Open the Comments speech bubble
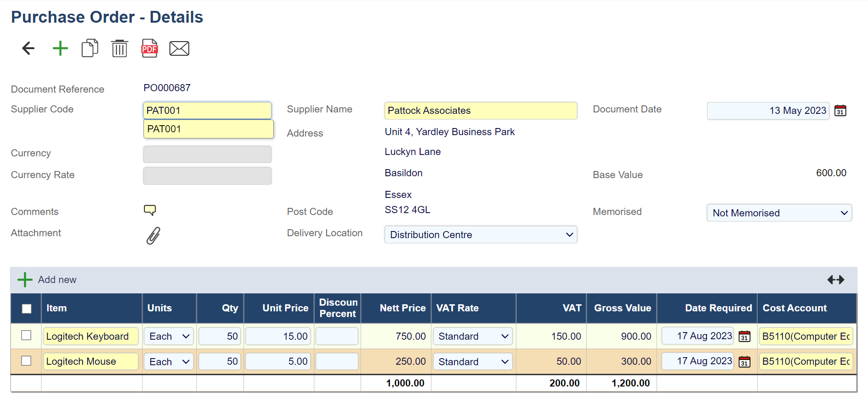The image size is (868, 403). point(150,210)
